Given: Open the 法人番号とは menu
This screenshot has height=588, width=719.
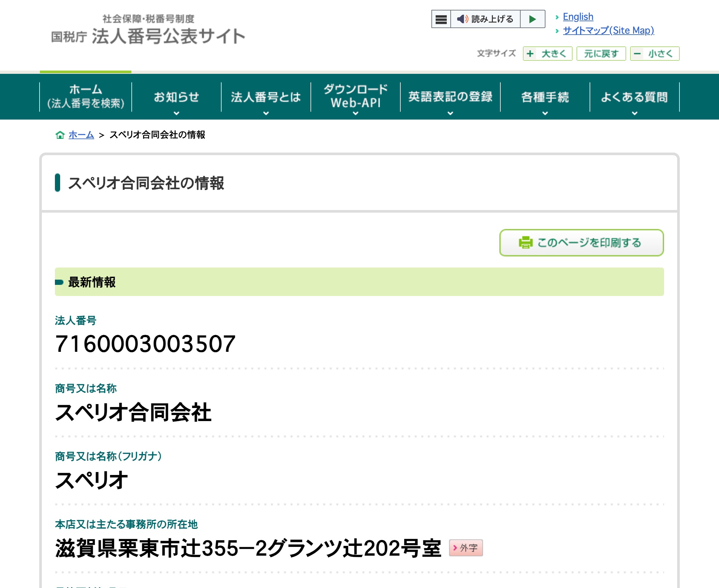Looking at the screenshot, I should click(266, 97).
